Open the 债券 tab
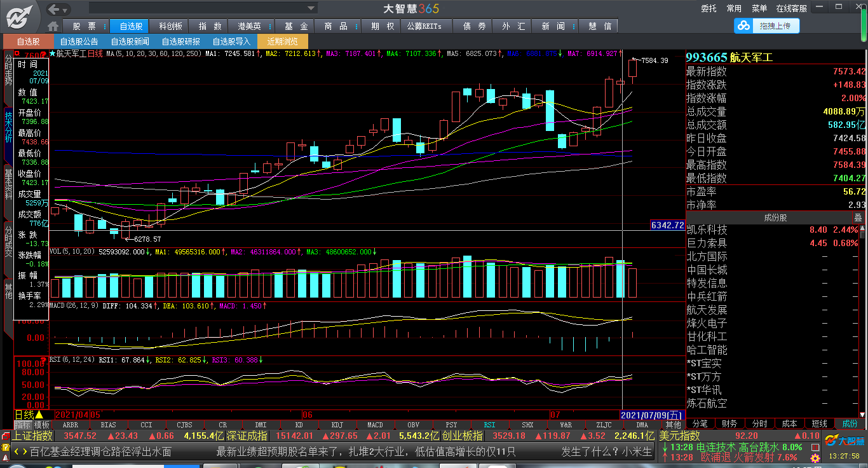The height and width of the screenshot is (468, 868). click(474, 26)
